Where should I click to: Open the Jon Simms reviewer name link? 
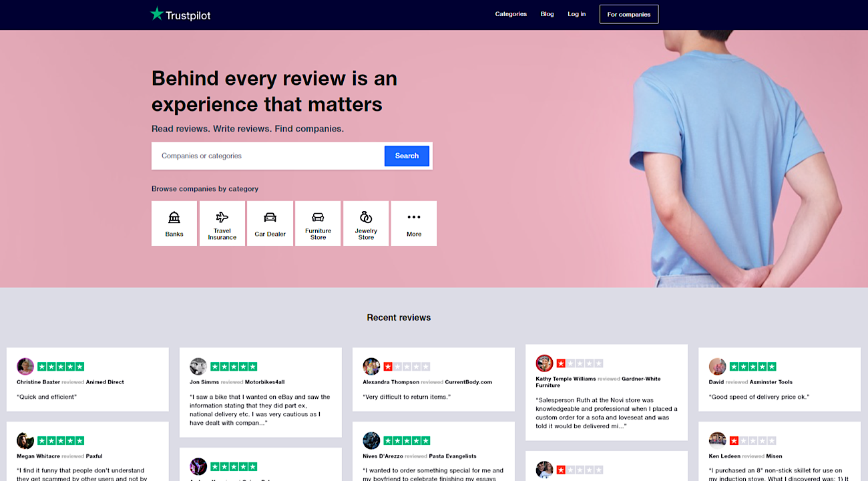click(x=204, y=382)
